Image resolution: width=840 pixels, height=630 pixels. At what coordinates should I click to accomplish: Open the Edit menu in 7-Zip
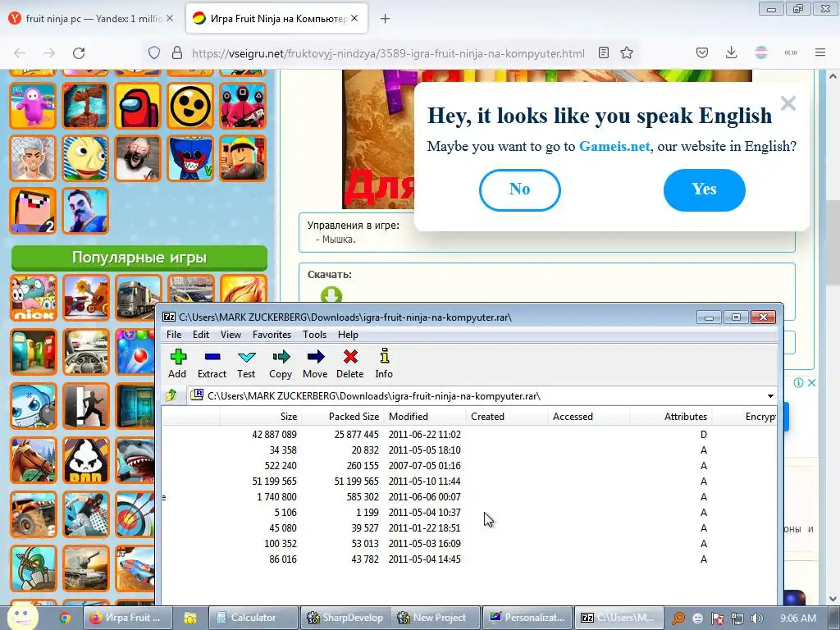tap(201, 335)
